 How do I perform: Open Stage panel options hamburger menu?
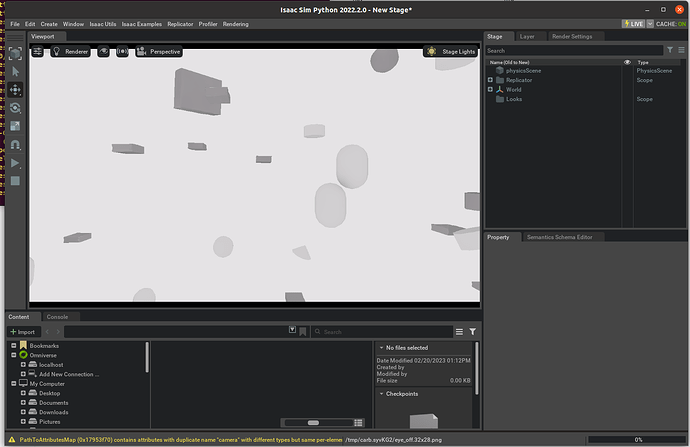pyautogui.click(x=681, y=50)
